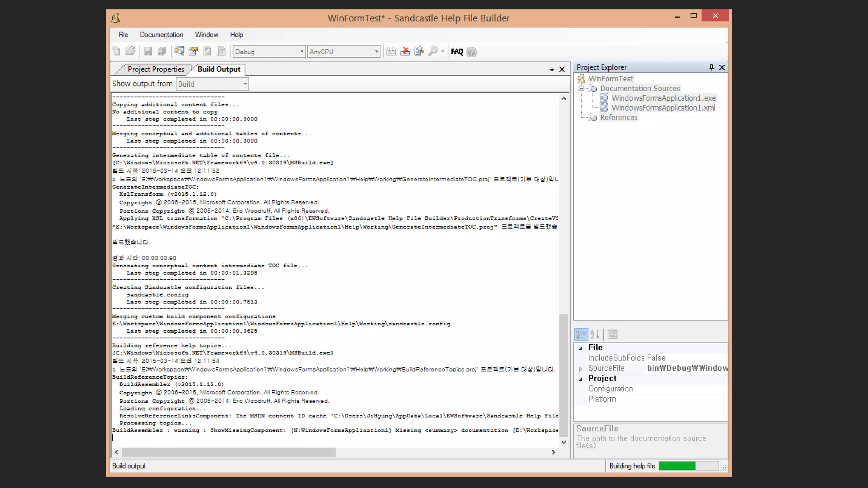Switch to the Project Properties tab

156,69
